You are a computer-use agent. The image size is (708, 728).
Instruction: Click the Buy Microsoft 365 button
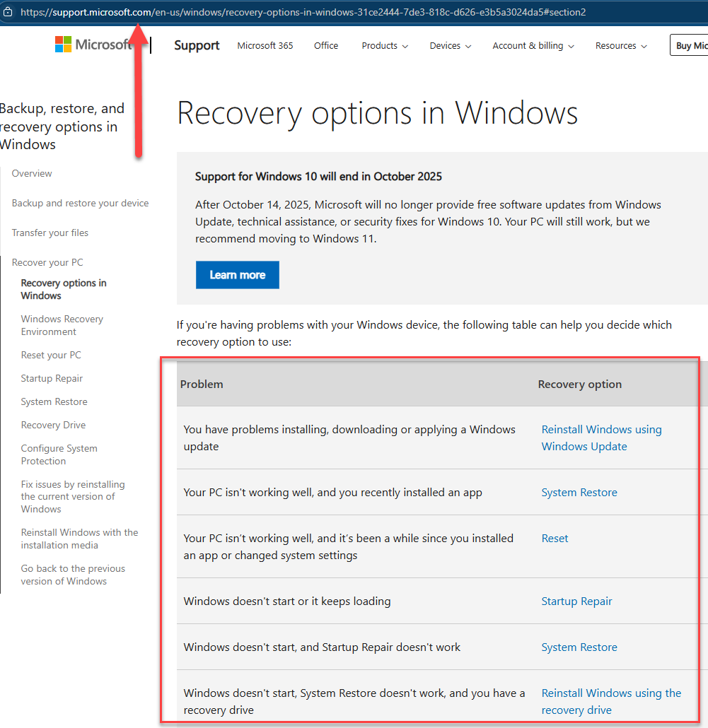coord(690,46)
